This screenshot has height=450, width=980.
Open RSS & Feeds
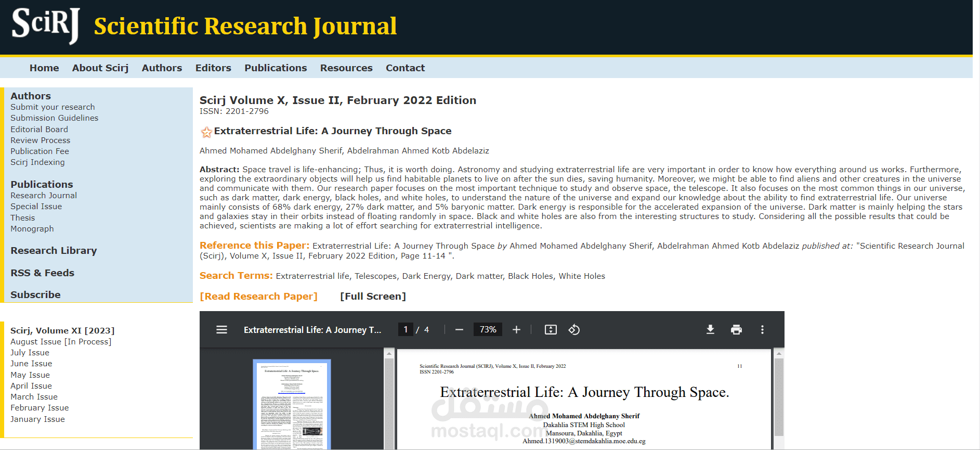pos(42,273)
